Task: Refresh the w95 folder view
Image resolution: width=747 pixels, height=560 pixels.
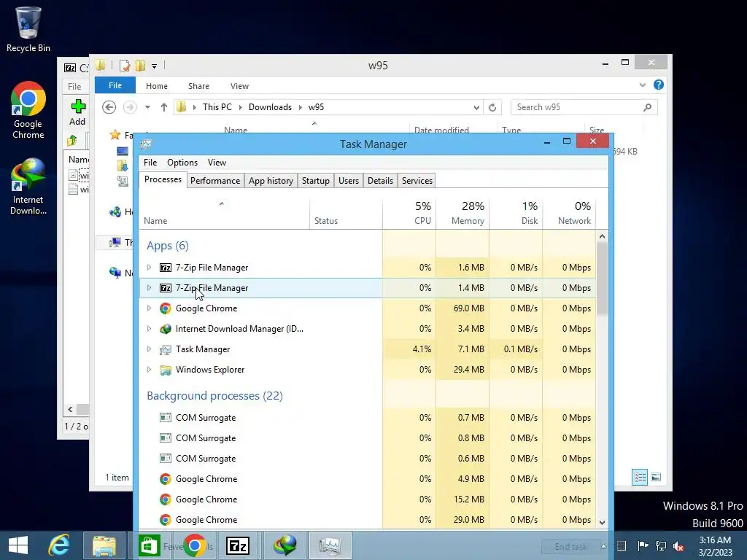Action: tap(492, 107)
